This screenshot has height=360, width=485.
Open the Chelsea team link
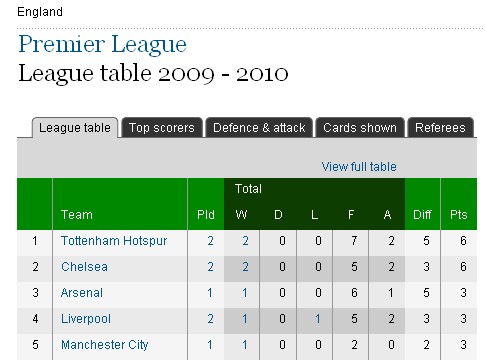84,267
